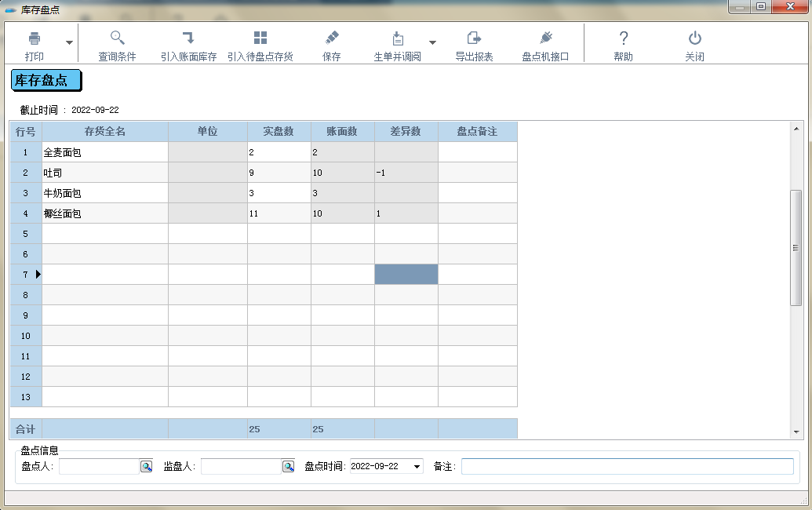The width and height of the screenshot is (812, 510).
Task: Click the 打印 print icon
Action: click(x=37, y=43)
